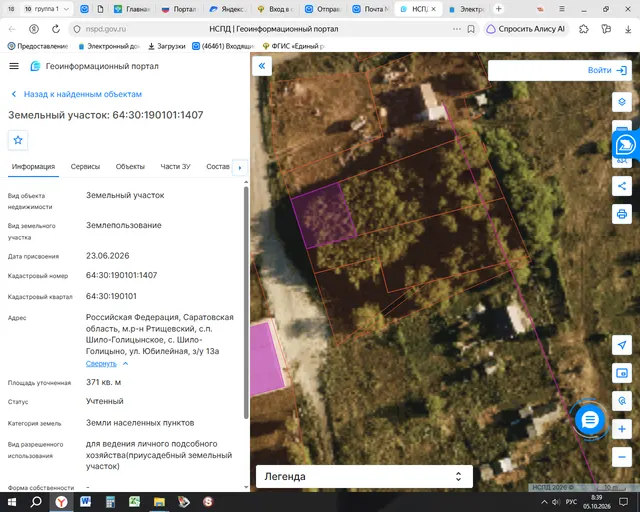Open Word from the taskbar

[x=86, y=502]
